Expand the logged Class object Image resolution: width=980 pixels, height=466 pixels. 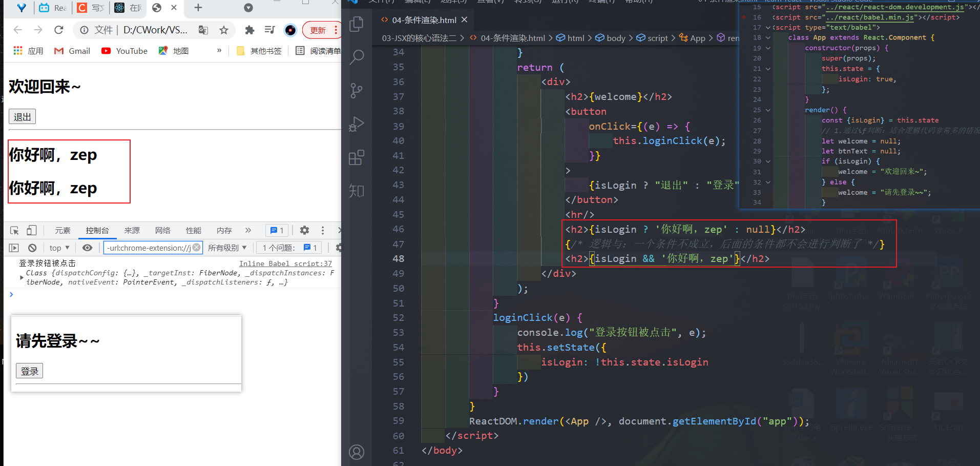[22, 277]
